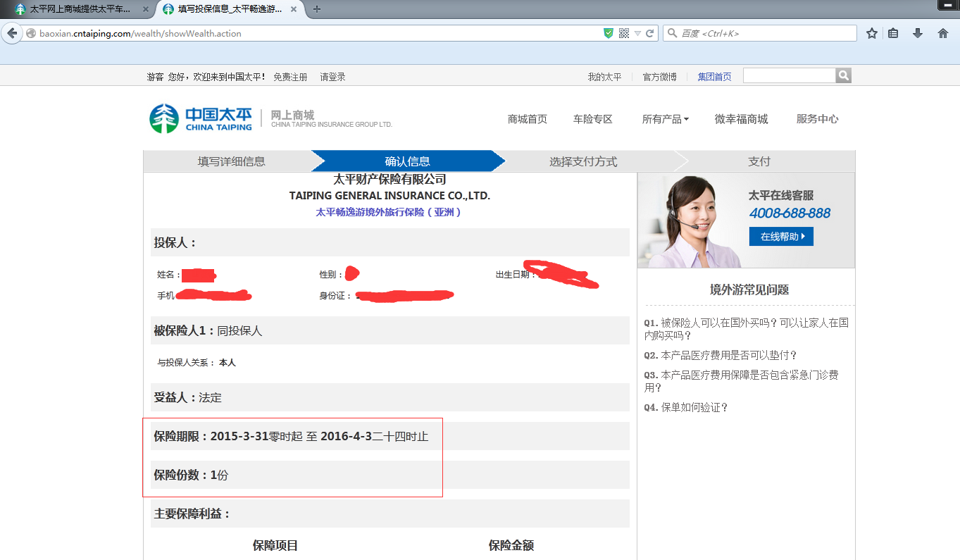Image resolution: width=960 pixels, height=560 pixels.
Task: Open FAQ Q4 保单如何验证
Action: 686,407
